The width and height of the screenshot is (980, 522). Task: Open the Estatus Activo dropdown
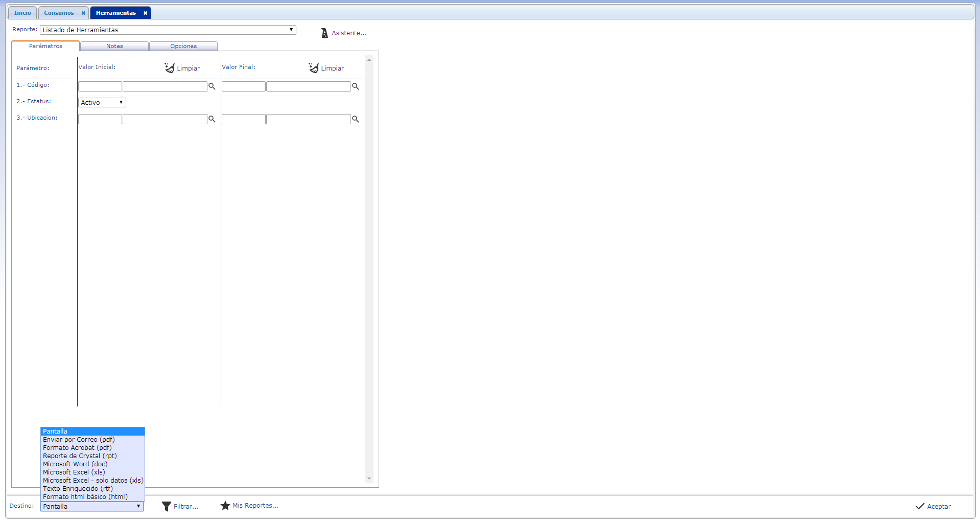[102, 103]
